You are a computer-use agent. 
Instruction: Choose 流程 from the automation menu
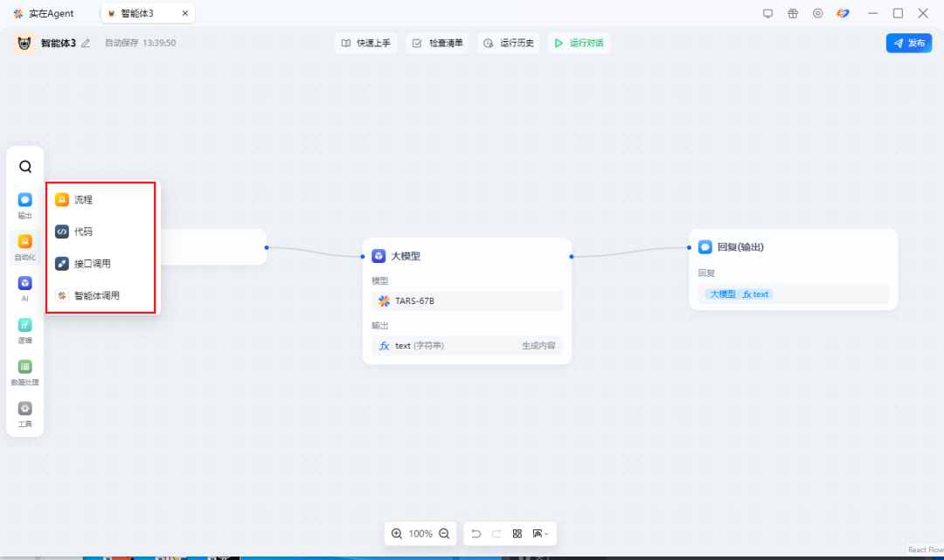[x=83, y=200]
